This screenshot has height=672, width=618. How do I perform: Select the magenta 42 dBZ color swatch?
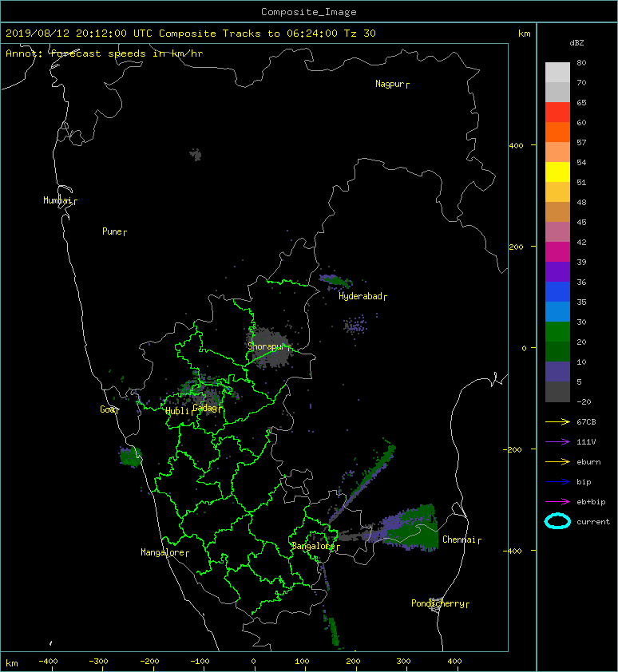click(x=557, y=251)
